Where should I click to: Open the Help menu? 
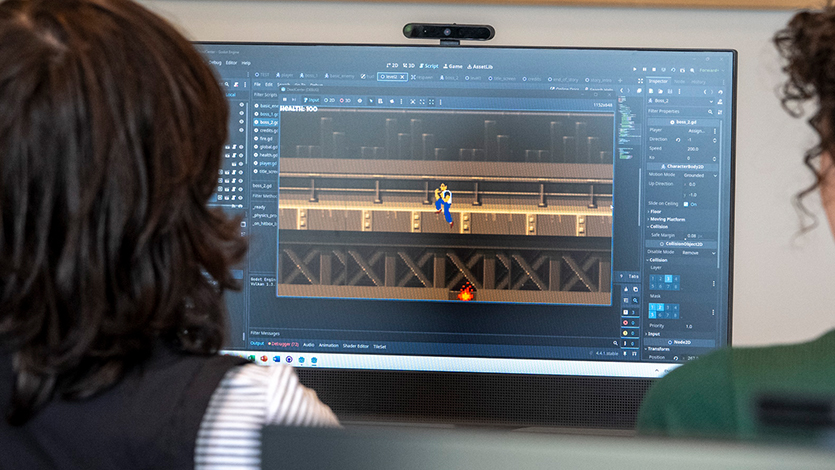coord(246,63)
